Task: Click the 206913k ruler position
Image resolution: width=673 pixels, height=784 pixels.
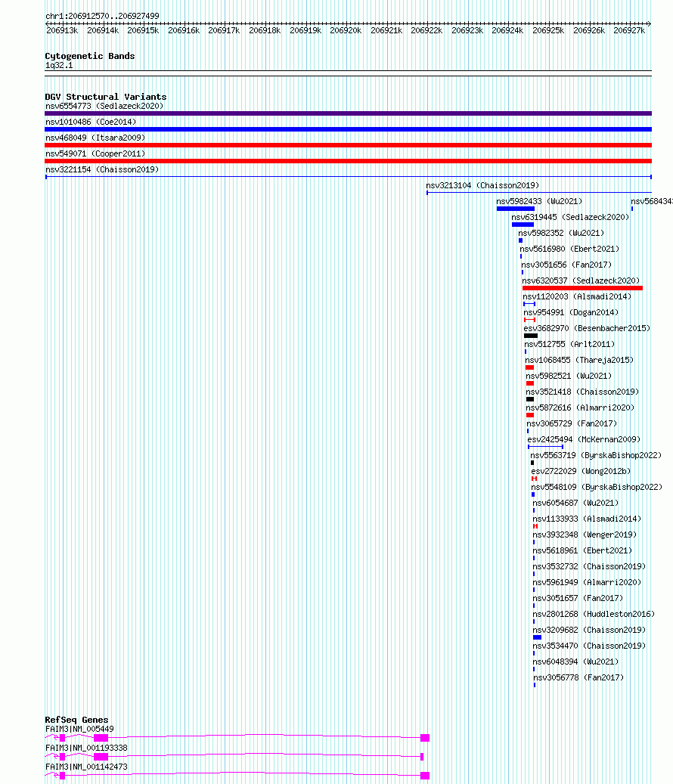Action: pos(62,30)
